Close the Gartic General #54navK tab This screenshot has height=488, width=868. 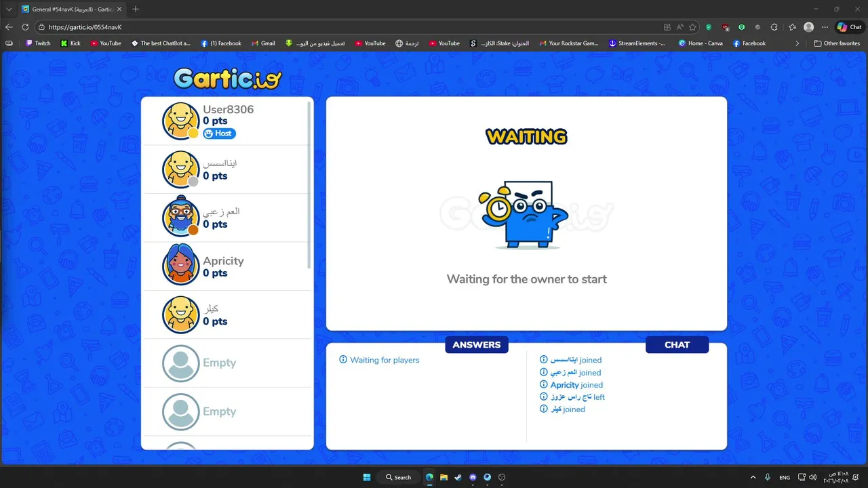click(119, 9)
